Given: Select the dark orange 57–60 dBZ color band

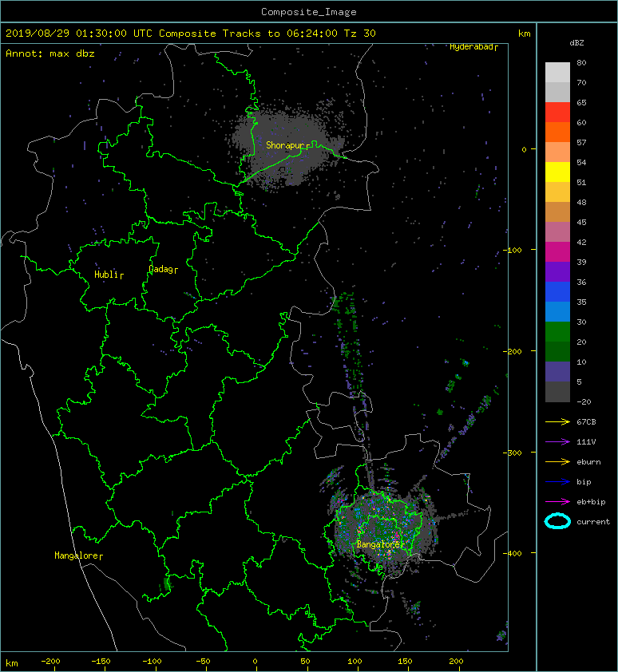Looking at the screenshot, I should [557, 132].
